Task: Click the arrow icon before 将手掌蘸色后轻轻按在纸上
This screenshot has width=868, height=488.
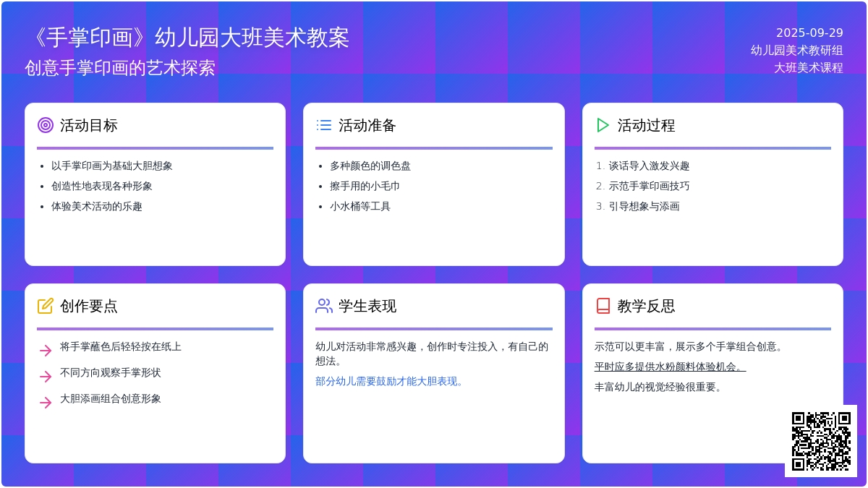Action: pos(46,351)
